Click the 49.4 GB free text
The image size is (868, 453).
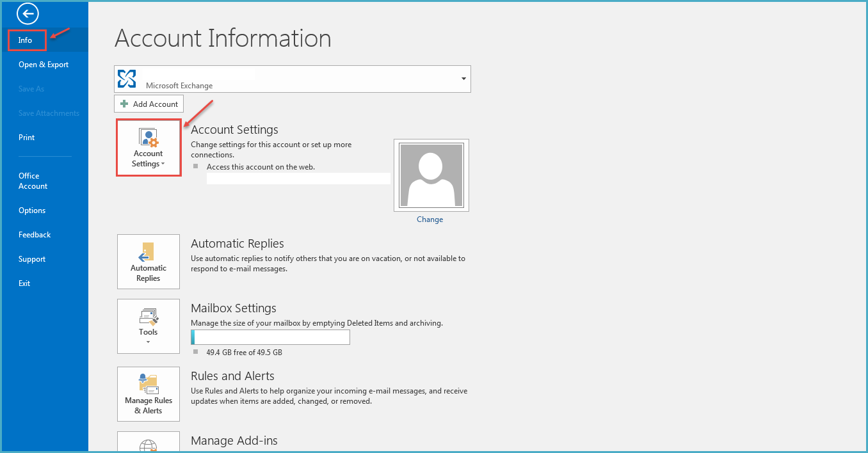click(244, 353)
